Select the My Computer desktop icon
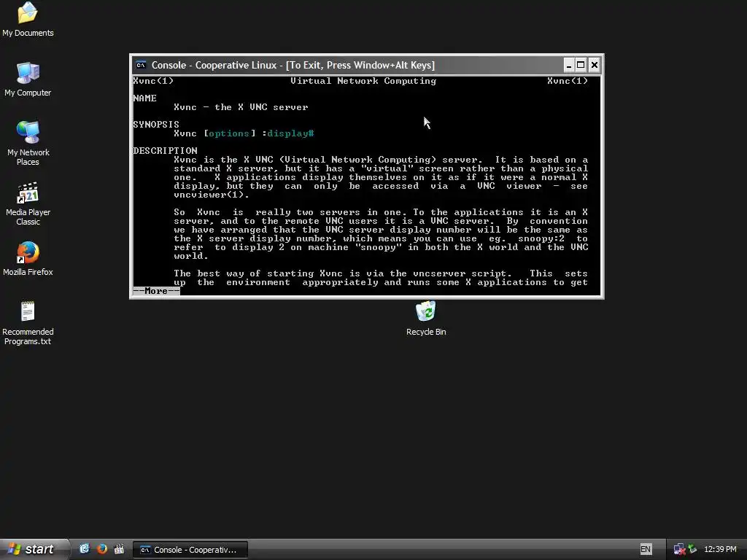747x560 pixels. (28, 79)
